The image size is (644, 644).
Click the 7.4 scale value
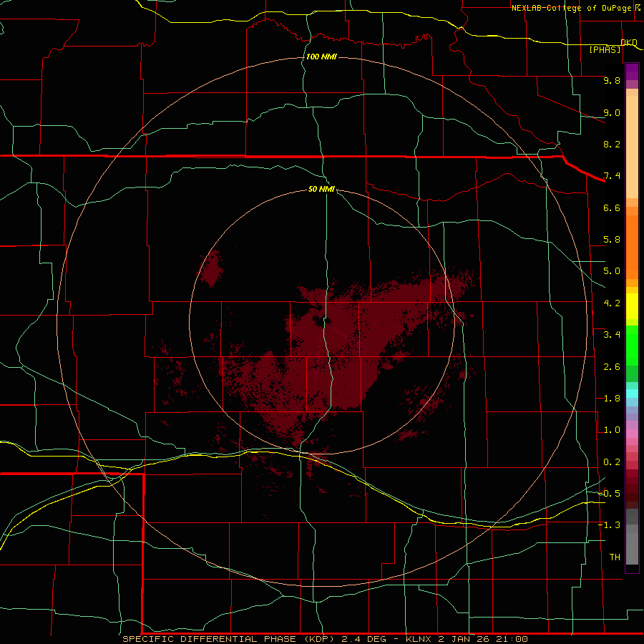(612, 176)
